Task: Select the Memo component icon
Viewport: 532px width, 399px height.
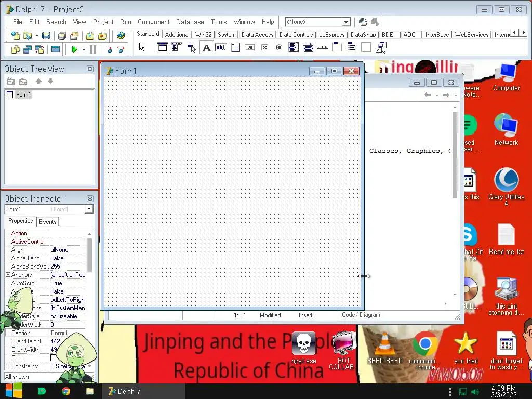Action: [235, 47]
